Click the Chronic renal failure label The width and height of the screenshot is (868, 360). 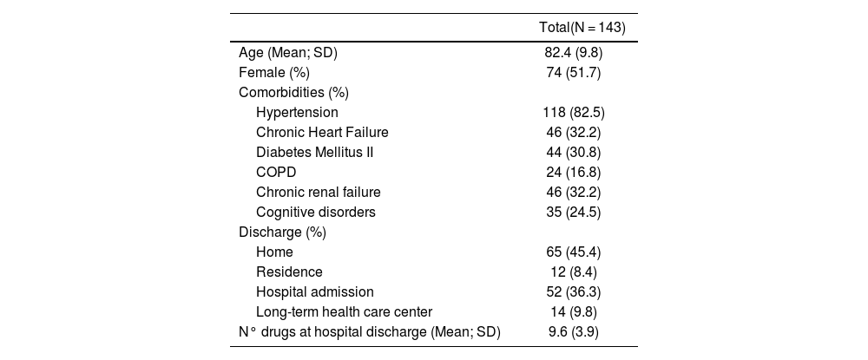(319, 192)
